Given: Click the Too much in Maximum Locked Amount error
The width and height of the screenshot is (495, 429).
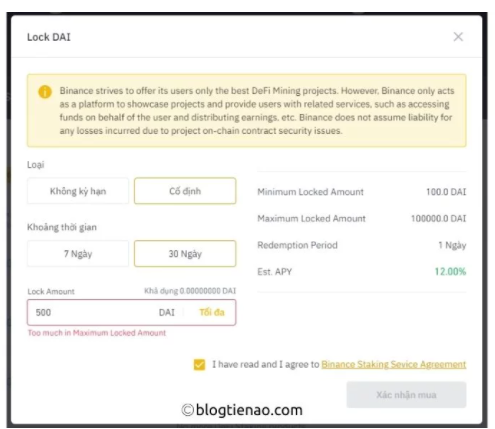Looking at the screenshot, I should pyautogui.click(x=97, y=333).
